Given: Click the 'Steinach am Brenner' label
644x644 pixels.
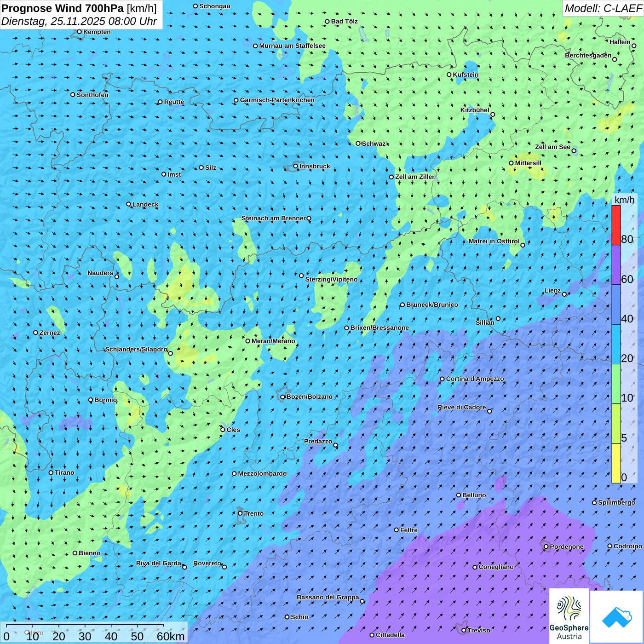Looking at the screenshot, I should (273, 218).
